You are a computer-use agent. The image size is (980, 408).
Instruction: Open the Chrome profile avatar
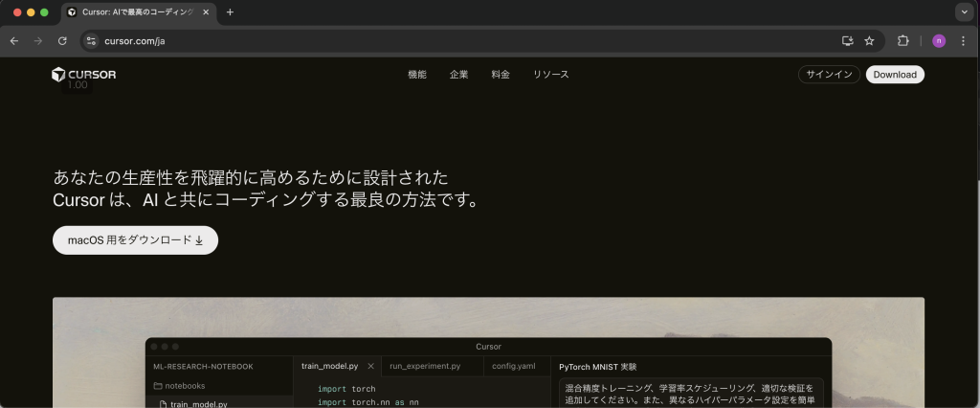tap(939, 41)
